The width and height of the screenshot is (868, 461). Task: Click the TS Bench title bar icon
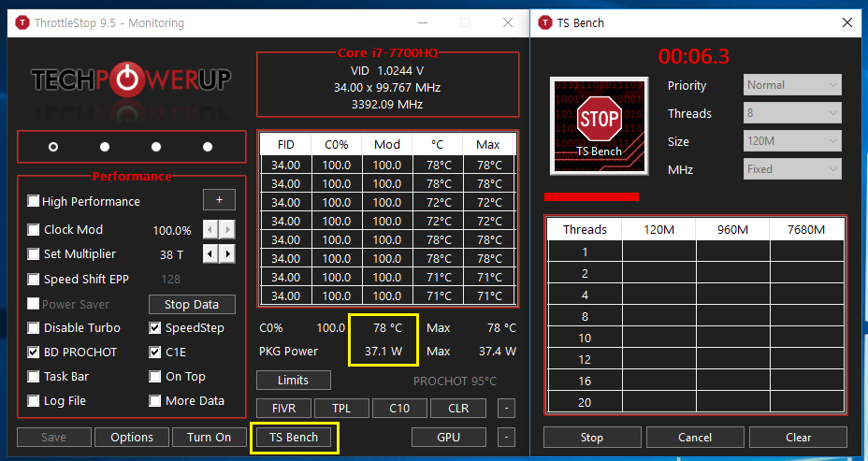click(x=545, y=22)
